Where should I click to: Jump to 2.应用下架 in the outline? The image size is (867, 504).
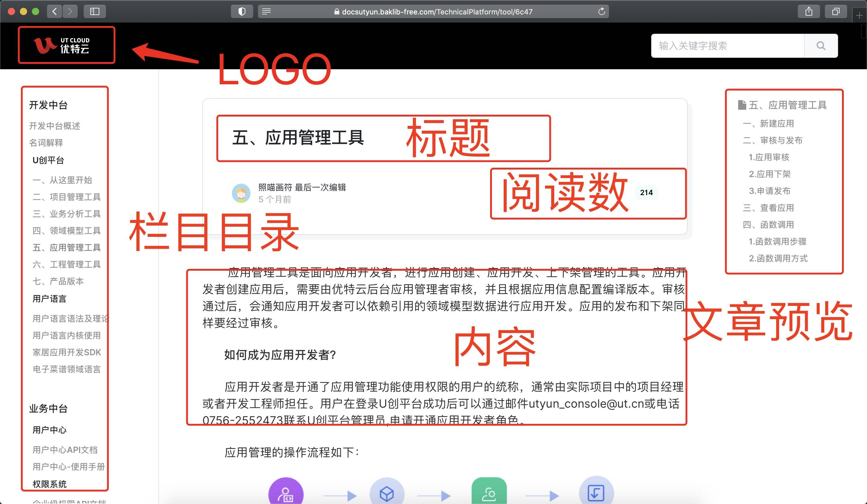coord(770,174)
